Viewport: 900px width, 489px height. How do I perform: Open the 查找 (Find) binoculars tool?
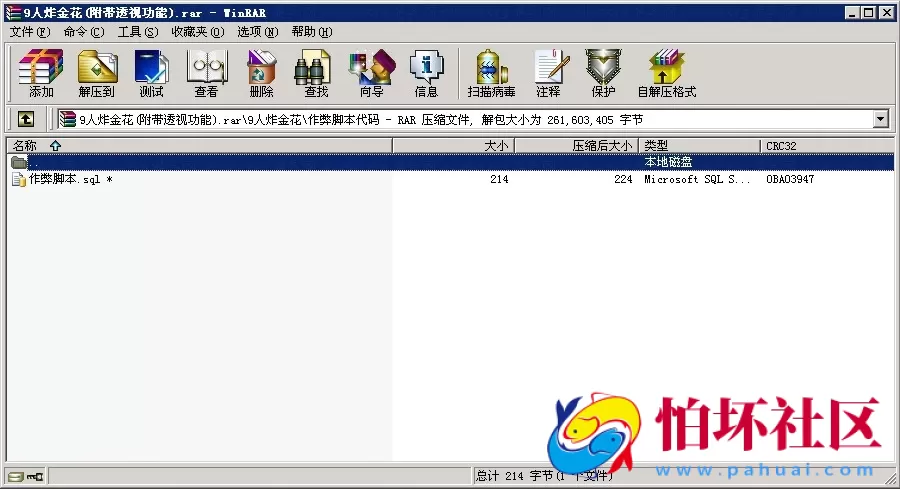click(x=316, y=74)
